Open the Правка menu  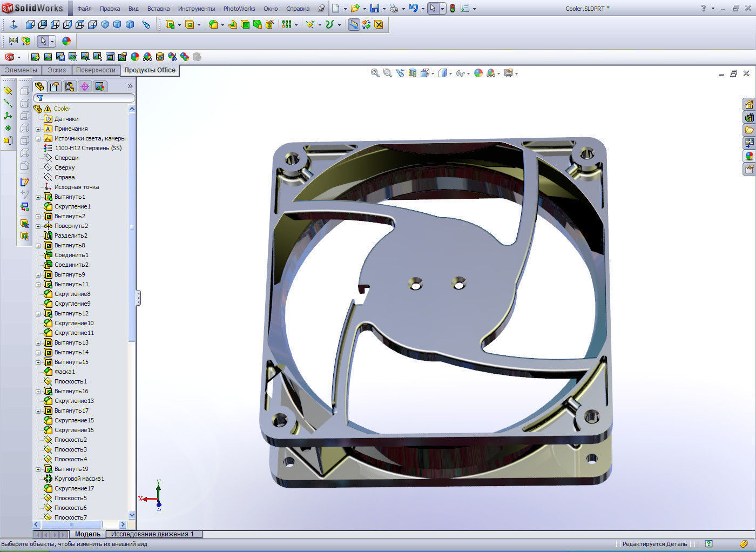click(110, 9)
